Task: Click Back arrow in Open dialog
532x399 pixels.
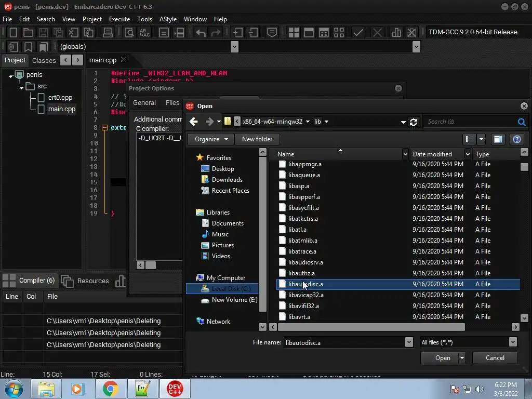Action: [x=194, y=122]
